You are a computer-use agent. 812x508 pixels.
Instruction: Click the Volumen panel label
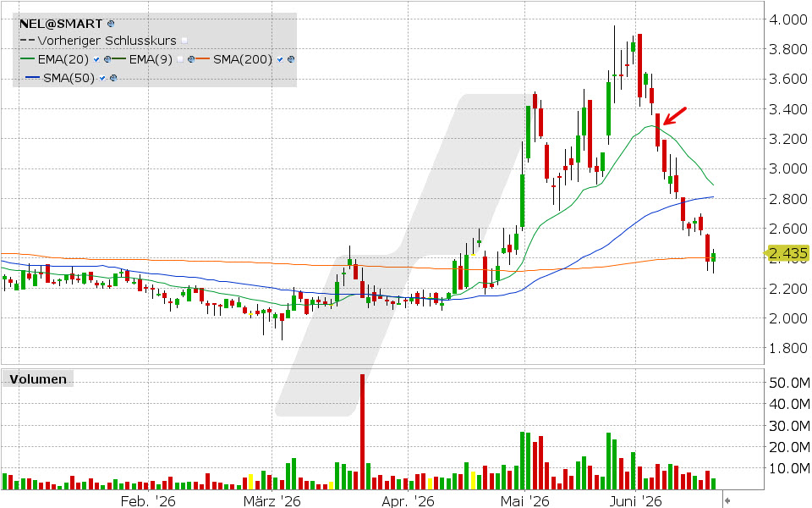tap(38, 379)
